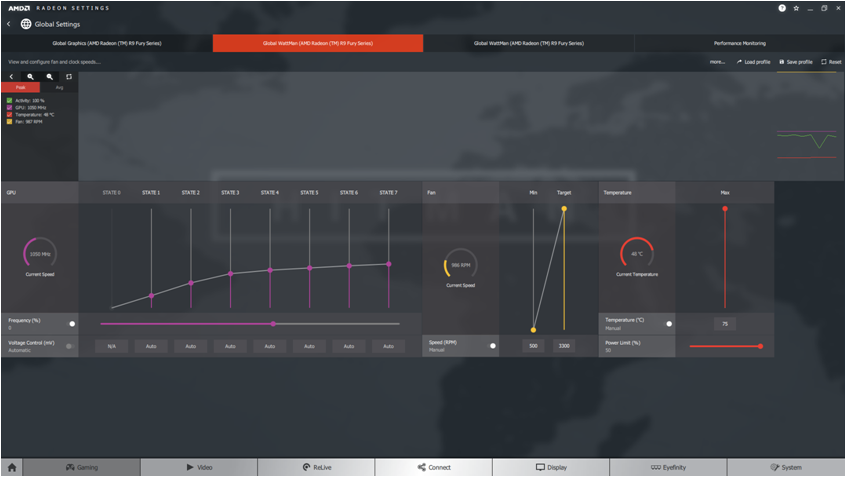
Task: Click the STATE 2 frequency slider handle
Action: [x=191, y=283]
